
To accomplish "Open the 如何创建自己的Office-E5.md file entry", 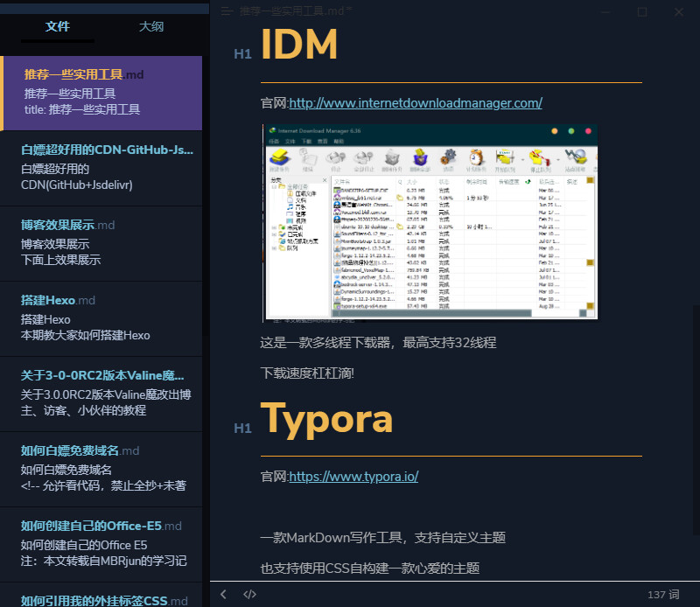I will (102, 544).
